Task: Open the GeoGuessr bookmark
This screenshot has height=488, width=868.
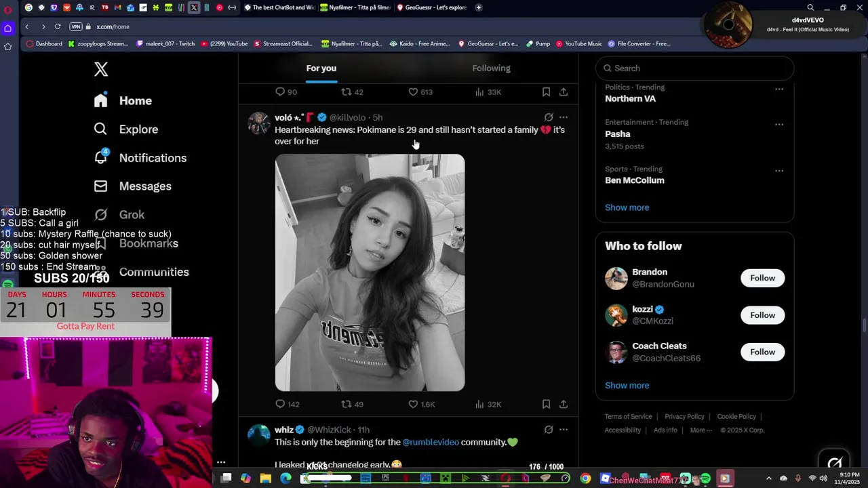Action: 488,43
